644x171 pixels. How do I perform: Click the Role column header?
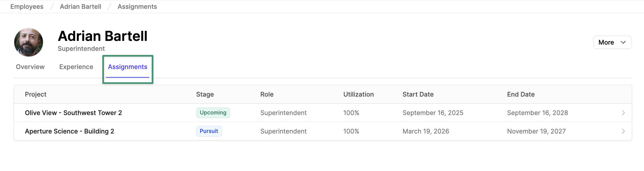click(267, 94)
